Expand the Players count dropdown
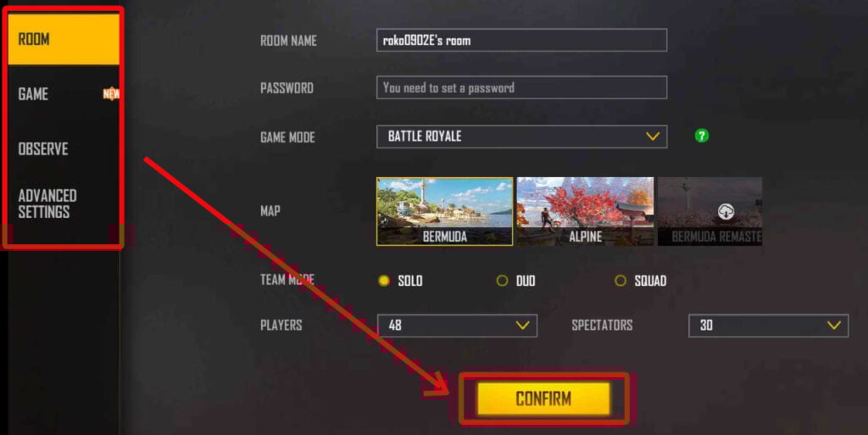Image resolution: width=868 pixels, height=435 pixels. pos(457,326)
